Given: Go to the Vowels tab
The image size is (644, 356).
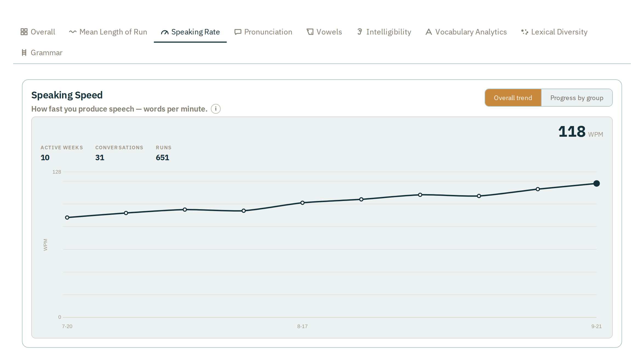Looking at the screenshot, I should click(324, 32).
